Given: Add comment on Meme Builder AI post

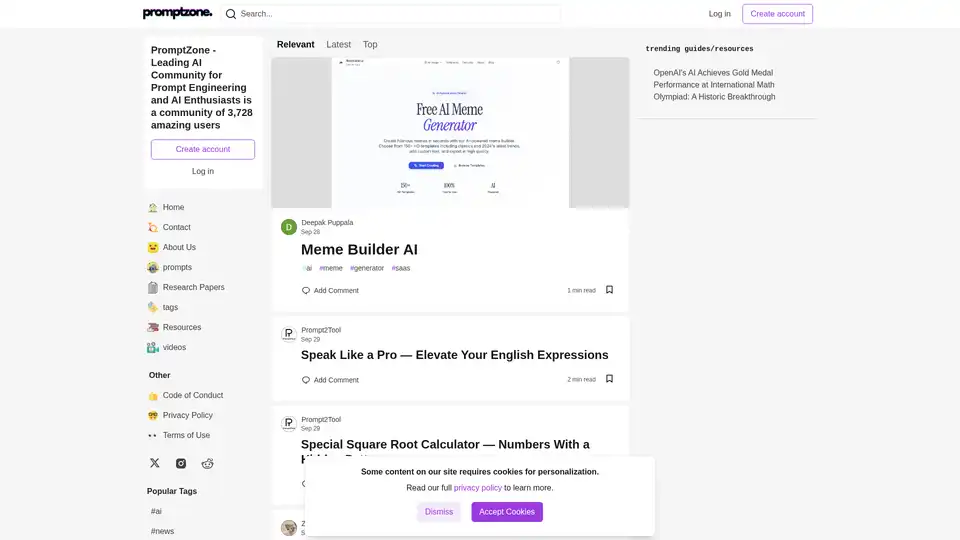Looking at the screenshot, I should point(330,291).
